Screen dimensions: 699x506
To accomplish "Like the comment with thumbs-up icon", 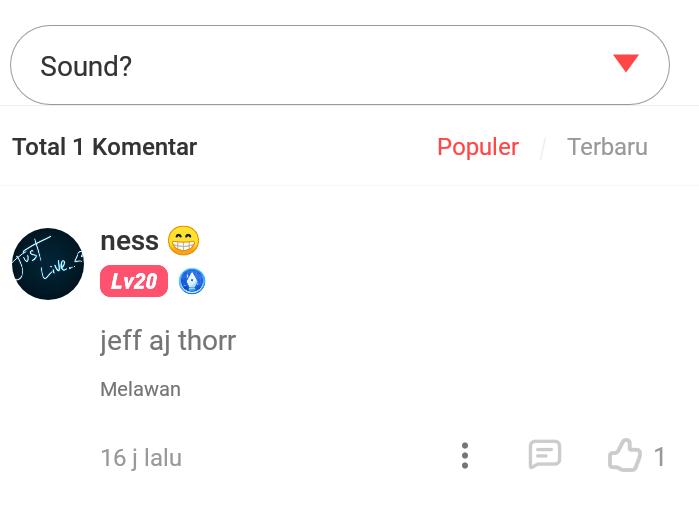I will coord(624,456).
